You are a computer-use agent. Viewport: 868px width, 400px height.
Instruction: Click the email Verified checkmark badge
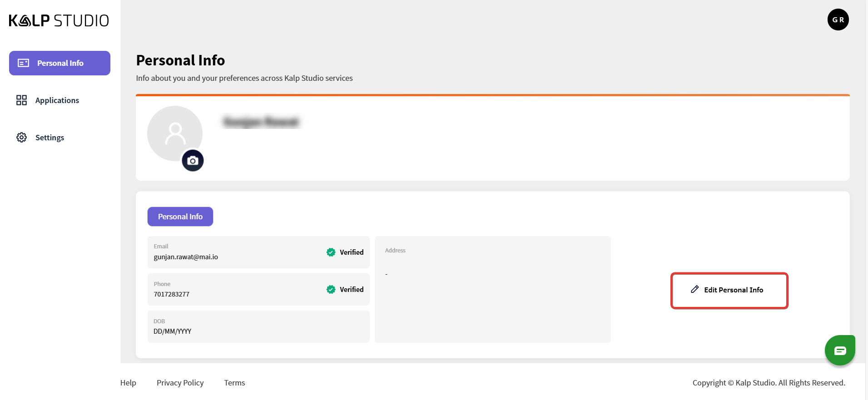[x=331, y=252]
